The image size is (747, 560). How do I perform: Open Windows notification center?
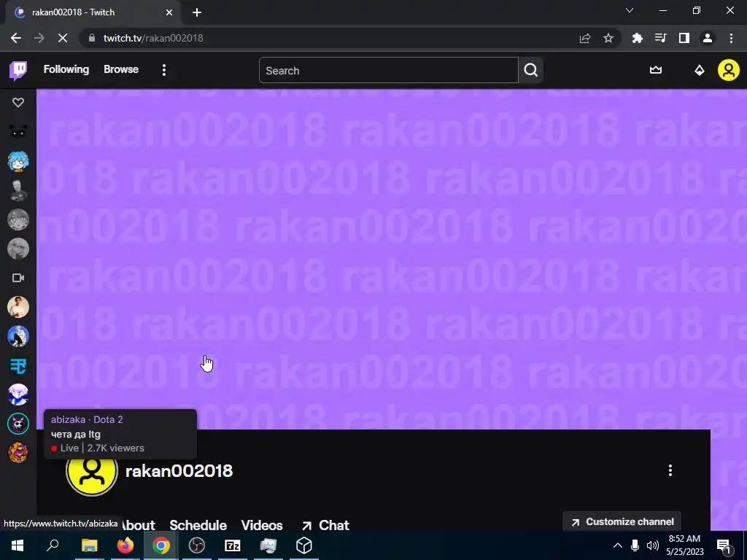(724, 546)
